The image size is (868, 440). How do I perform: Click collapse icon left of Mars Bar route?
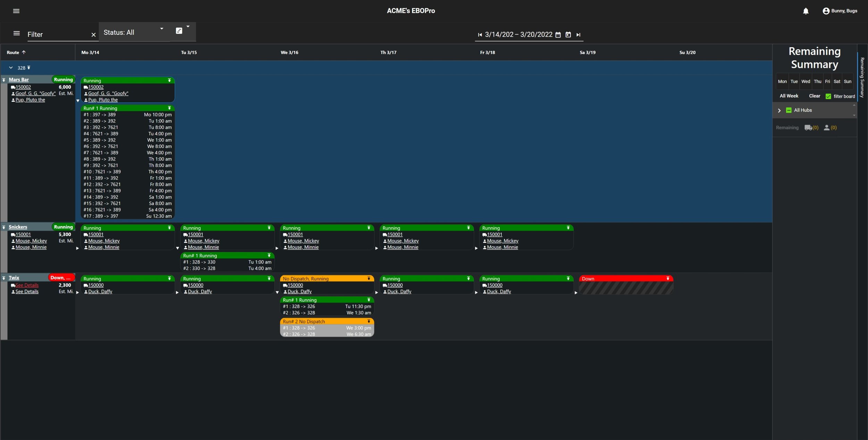click(x=4, y=80)
